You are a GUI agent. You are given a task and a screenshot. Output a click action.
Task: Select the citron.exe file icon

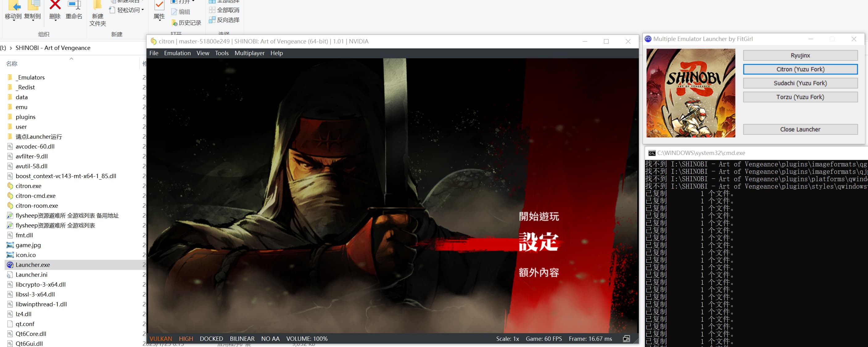click(10, 186)
